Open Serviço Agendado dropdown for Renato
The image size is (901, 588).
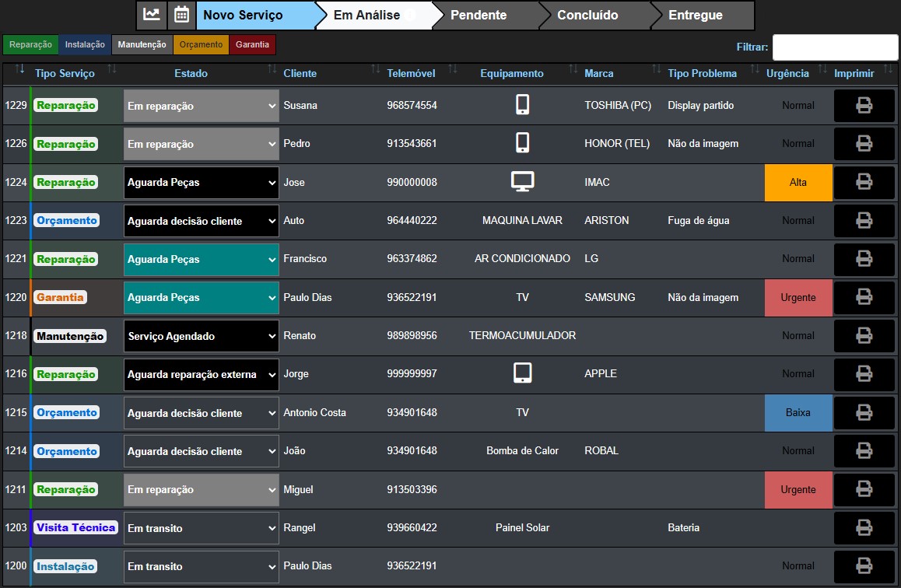coord(201,336)
